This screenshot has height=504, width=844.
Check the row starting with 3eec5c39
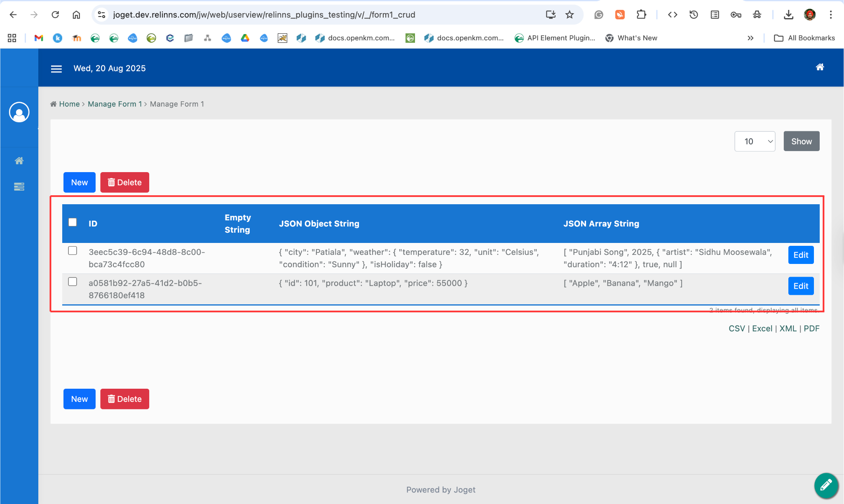tap(73, 251)
